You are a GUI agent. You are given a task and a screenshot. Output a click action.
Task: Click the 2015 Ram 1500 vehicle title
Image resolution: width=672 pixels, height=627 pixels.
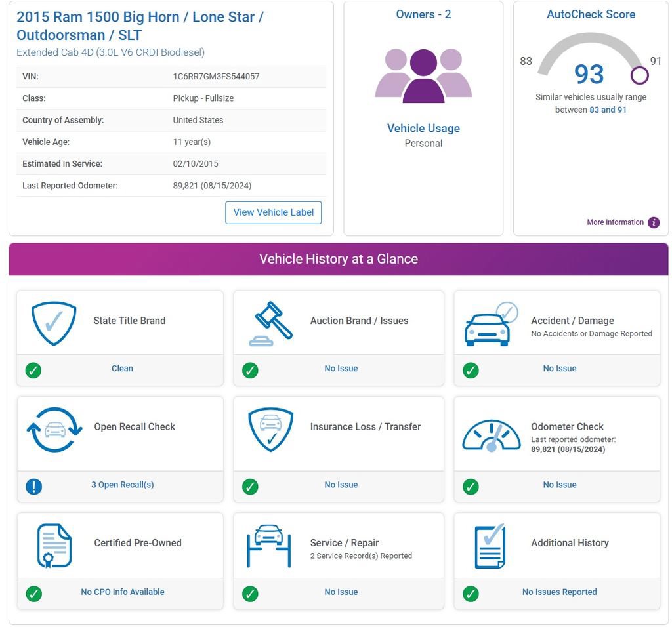140,26
